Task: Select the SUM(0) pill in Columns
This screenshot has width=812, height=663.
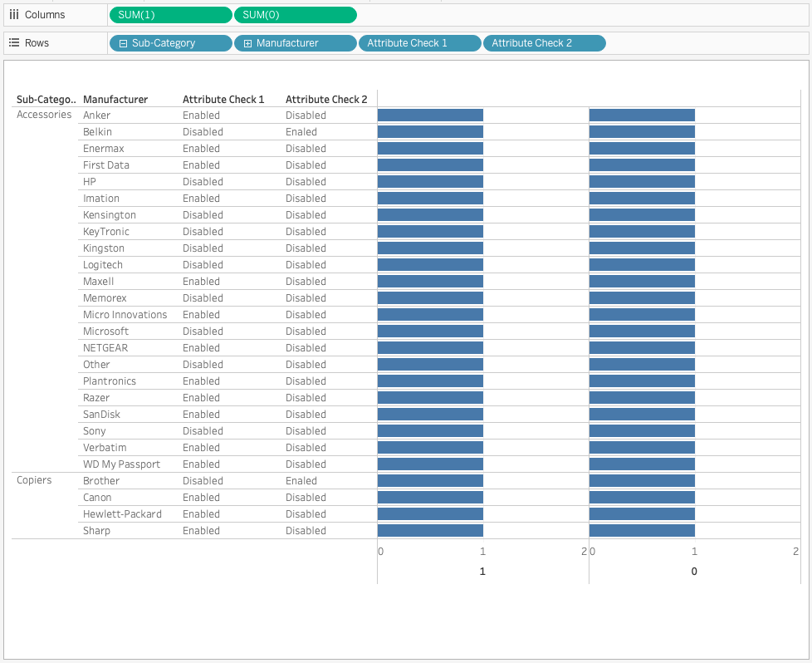Action: click(295, 15)
